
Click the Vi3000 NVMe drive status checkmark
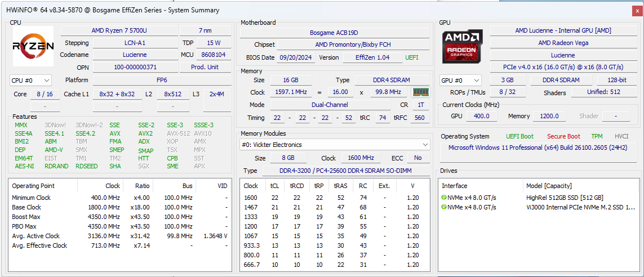[x=444, y=207]
